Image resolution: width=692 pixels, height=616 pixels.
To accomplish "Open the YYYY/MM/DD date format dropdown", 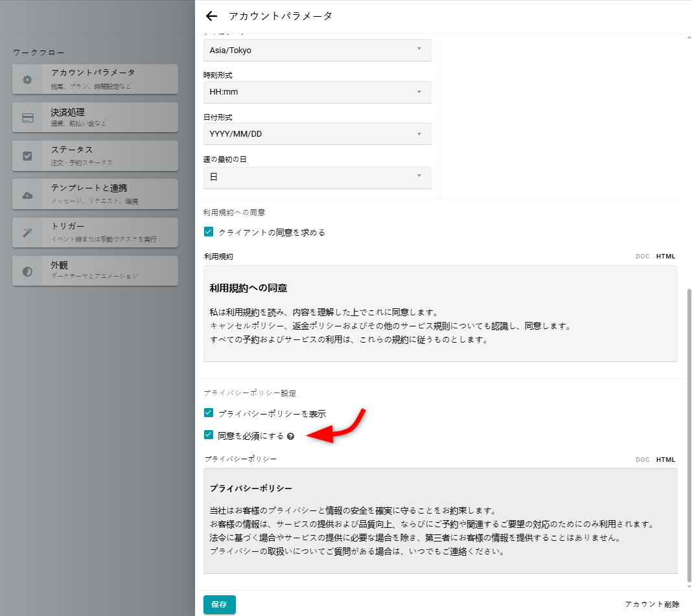I will tap(317, 134).
